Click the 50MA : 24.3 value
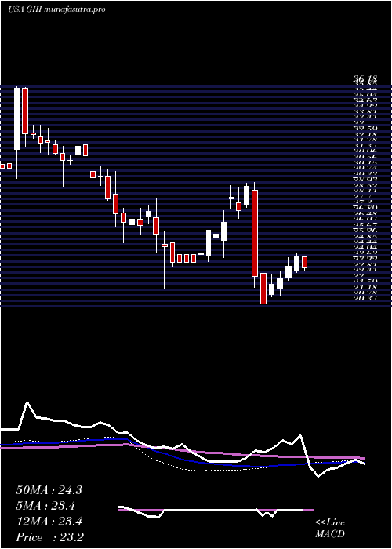 pos(49,490)
